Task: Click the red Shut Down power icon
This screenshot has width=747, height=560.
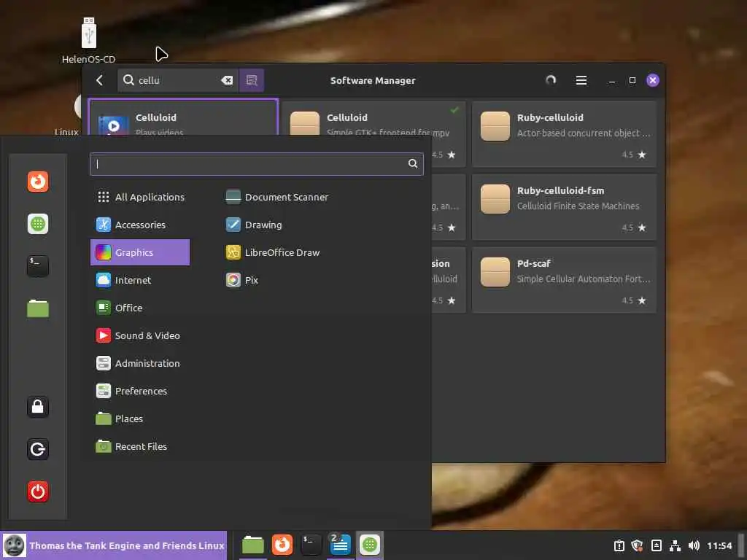Action: tap(38, 491)
